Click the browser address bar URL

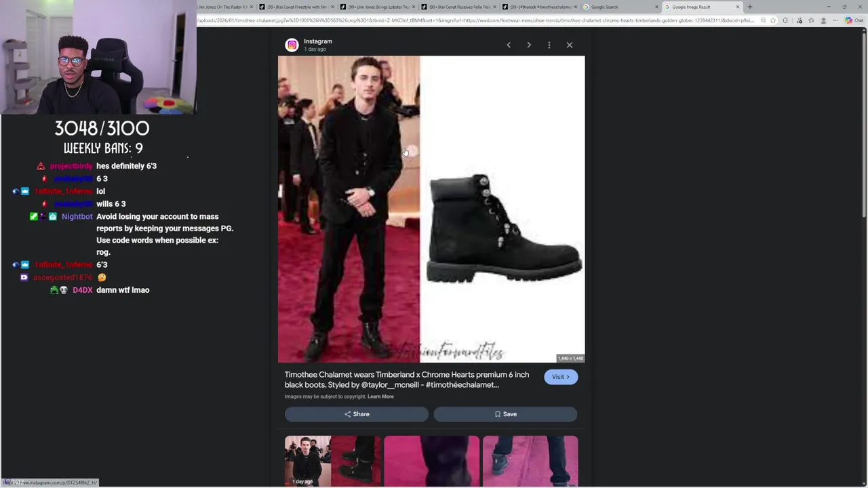point(475,20)
